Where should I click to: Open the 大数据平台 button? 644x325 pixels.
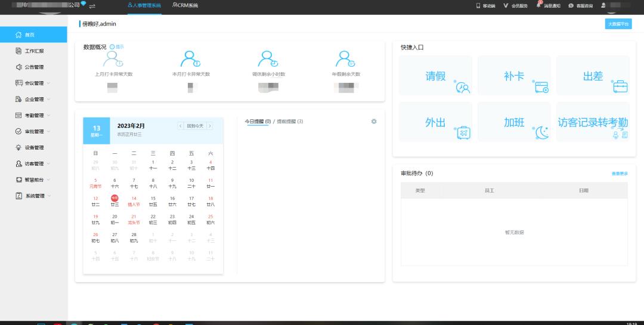pos(618,24)
